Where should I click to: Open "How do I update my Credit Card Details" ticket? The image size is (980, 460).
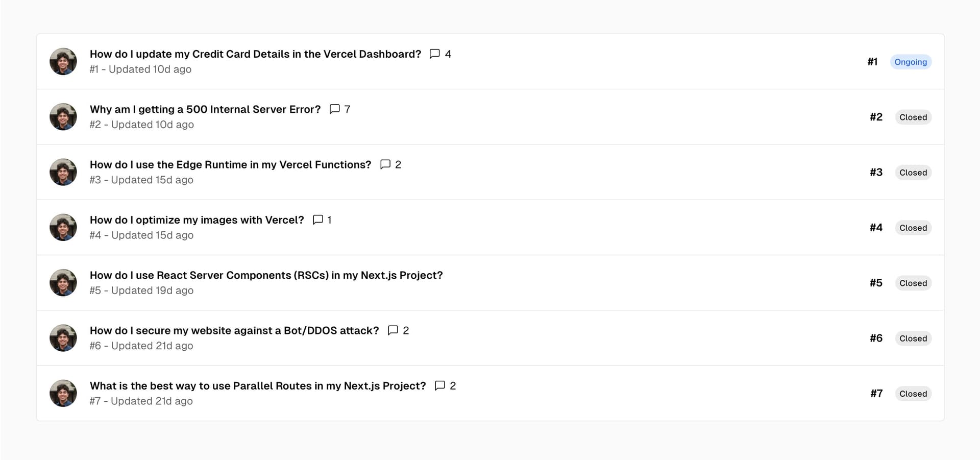pyautogui.click(x=255, y=54)
